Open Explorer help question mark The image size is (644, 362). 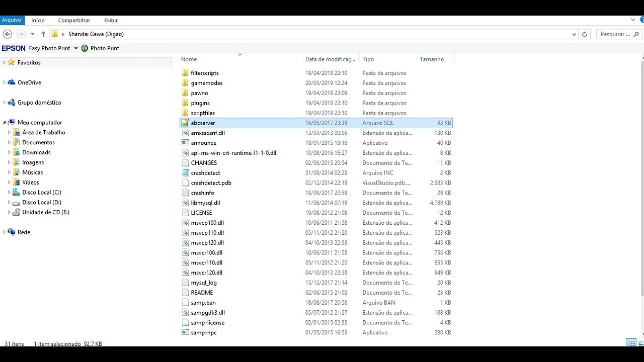click(642, 20)
